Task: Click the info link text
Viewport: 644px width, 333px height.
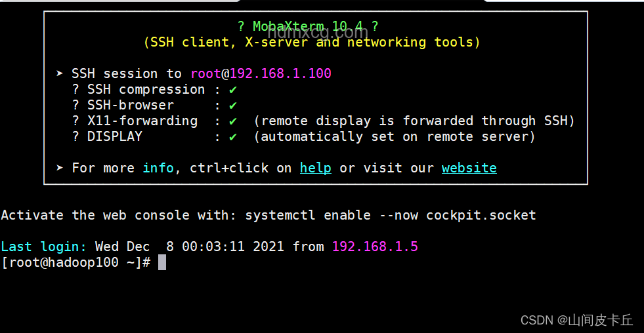Action: tap(158, 168)
